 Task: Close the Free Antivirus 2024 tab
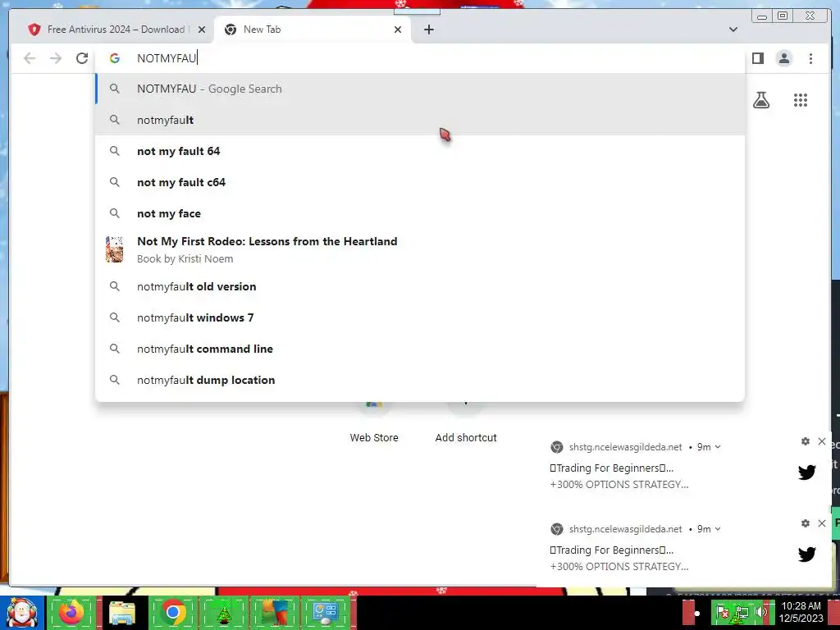(202, 30)
